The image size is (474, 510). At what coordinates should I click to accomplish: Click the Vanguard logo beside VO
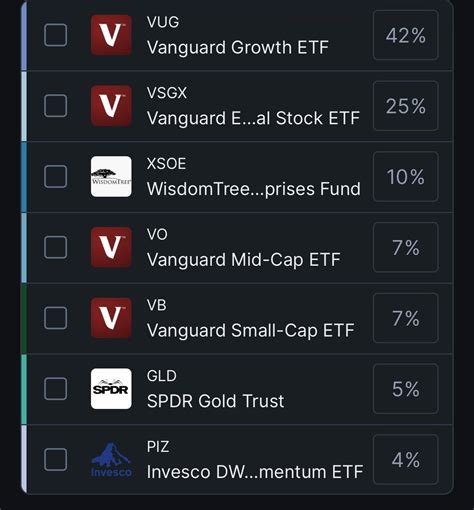click(x=111, y=247)
